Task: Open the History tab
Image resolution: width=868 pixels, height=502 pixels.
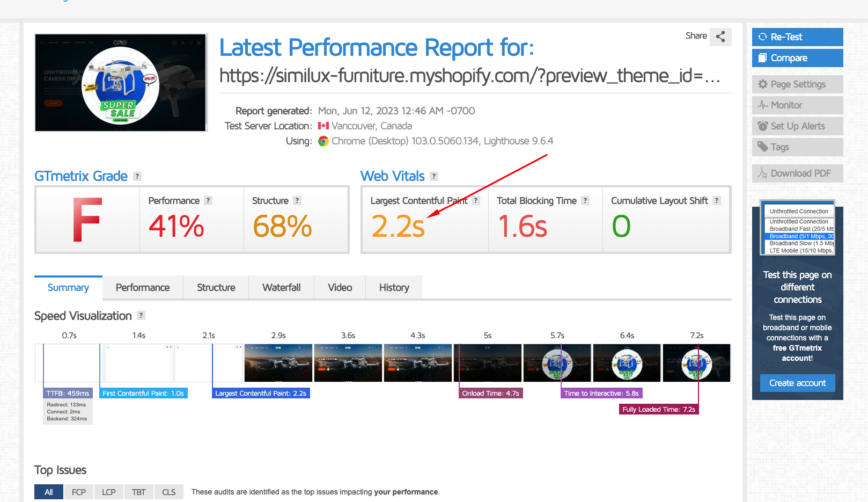Action: click(x=394, y=287)
